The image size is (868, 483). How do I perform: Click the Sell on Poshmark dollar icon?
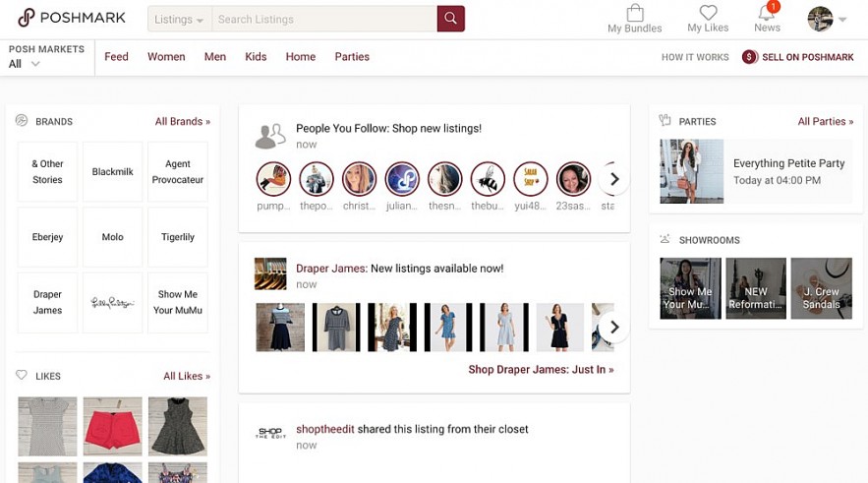tap(750, 57)
